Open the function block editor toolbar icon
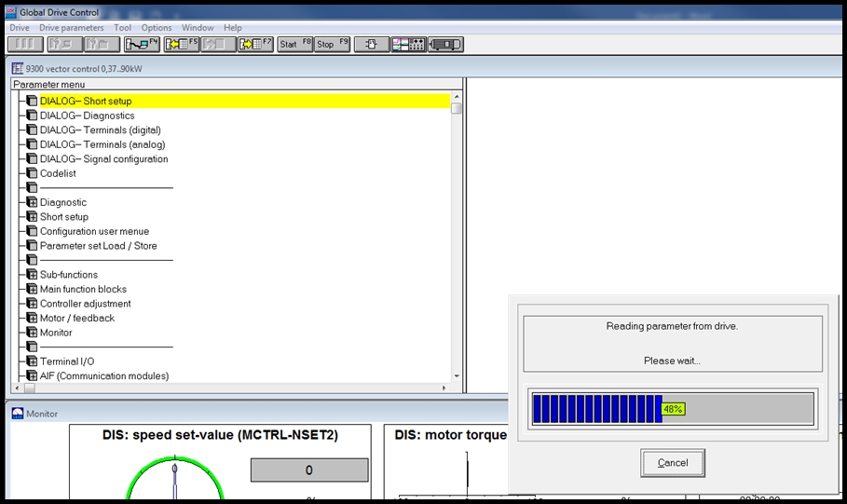847x504 pixels. click(x=372, y=45)
